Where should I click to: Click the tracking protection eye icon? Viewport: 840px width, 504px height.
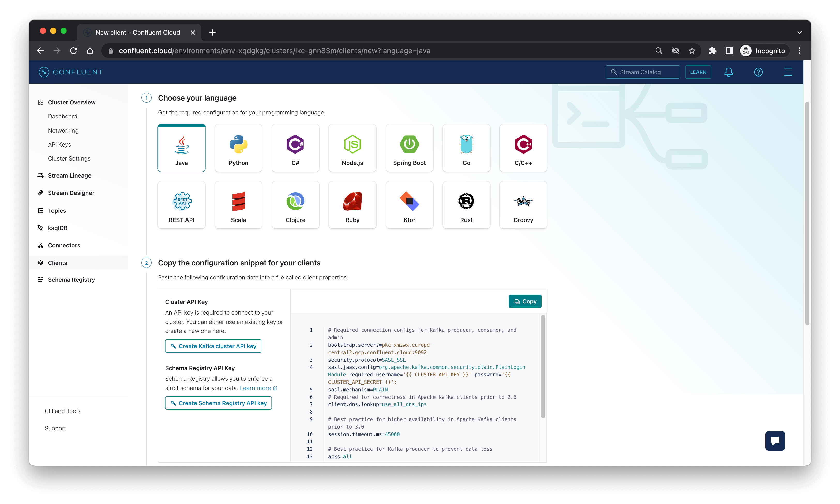675,51
